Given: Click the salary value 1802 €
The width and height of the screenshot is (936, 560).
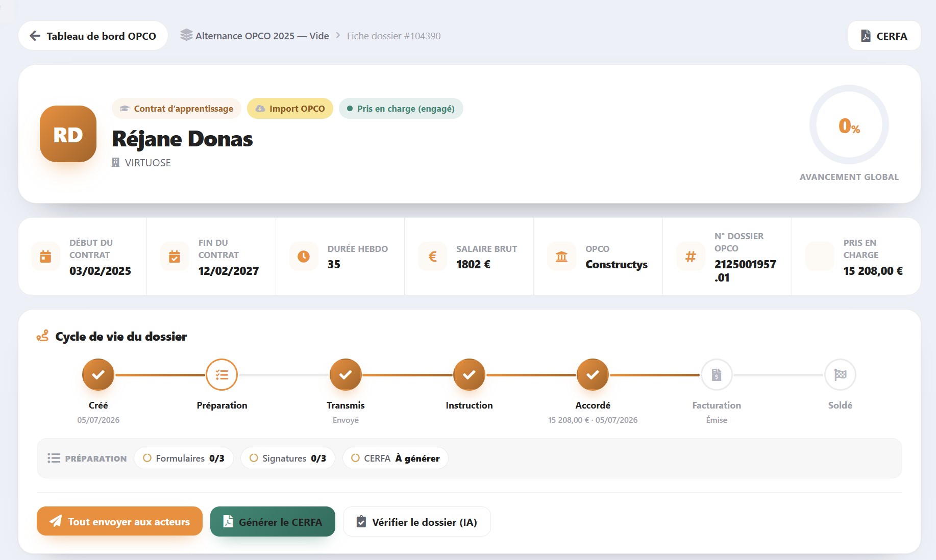Looking at the screenshot, I should coord(473,264).
